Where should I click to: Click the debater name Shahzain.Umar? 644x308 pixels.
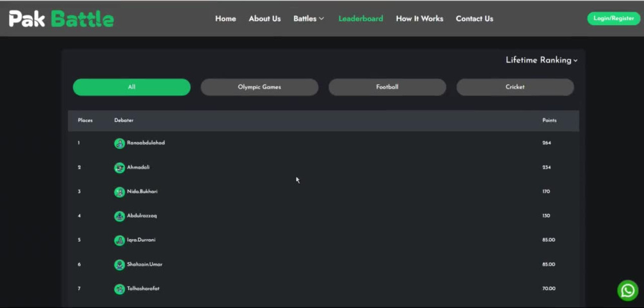point(144,264)
